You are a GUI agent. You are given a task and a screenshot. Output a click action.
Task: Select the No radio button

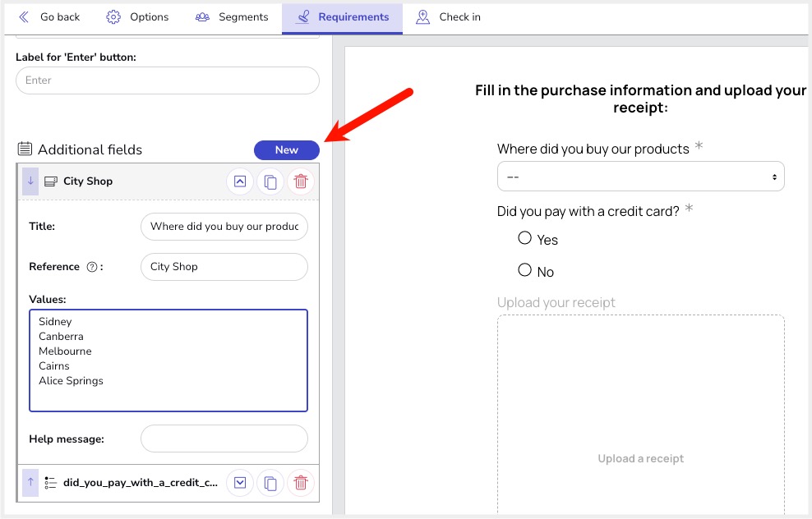(x=525, y=269)
